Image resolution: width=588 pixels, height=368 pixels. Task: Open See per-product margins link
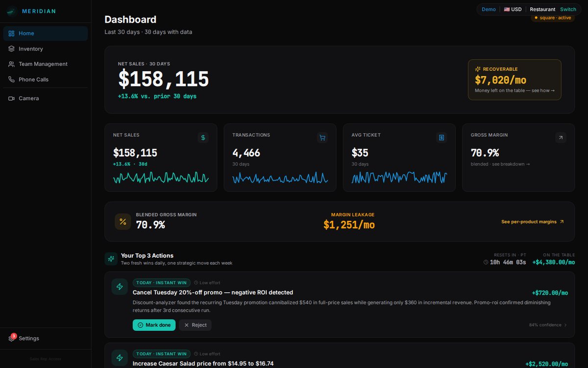point(533,222)
